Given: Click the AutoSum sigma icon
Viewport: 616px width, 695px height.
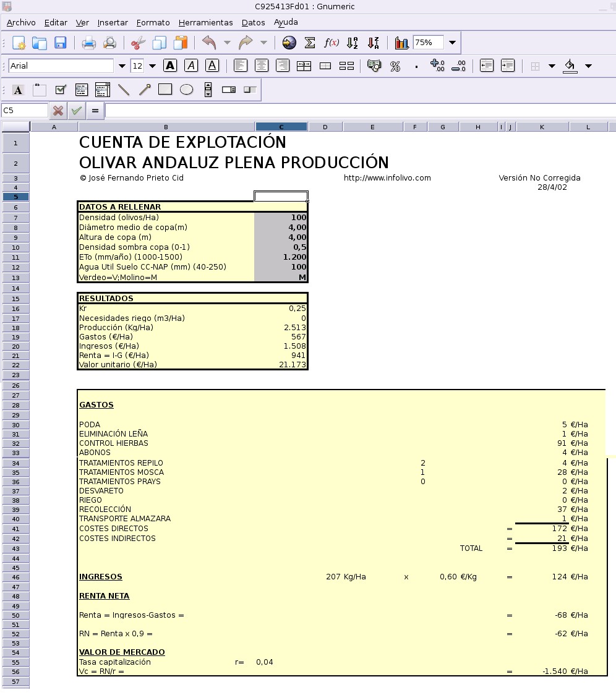Looking at the screenshot, I should tap(310, 43).
